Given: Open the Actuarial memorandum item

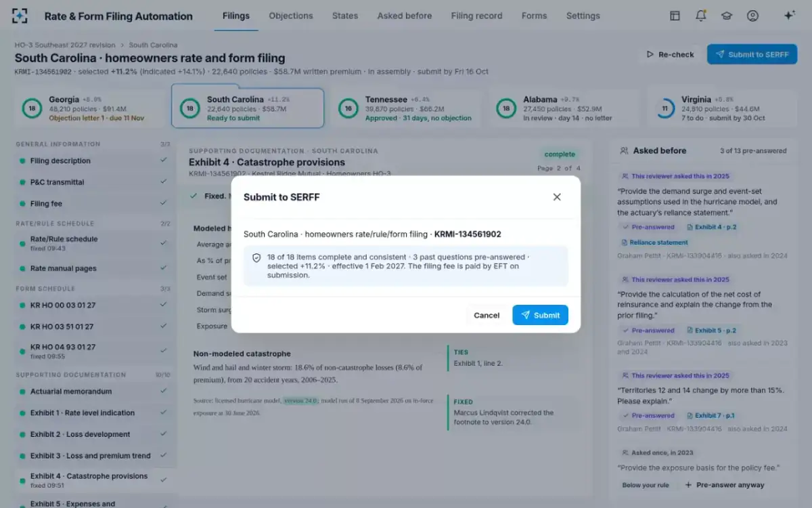Looking at the screenshot, I should tap(94, 391).
